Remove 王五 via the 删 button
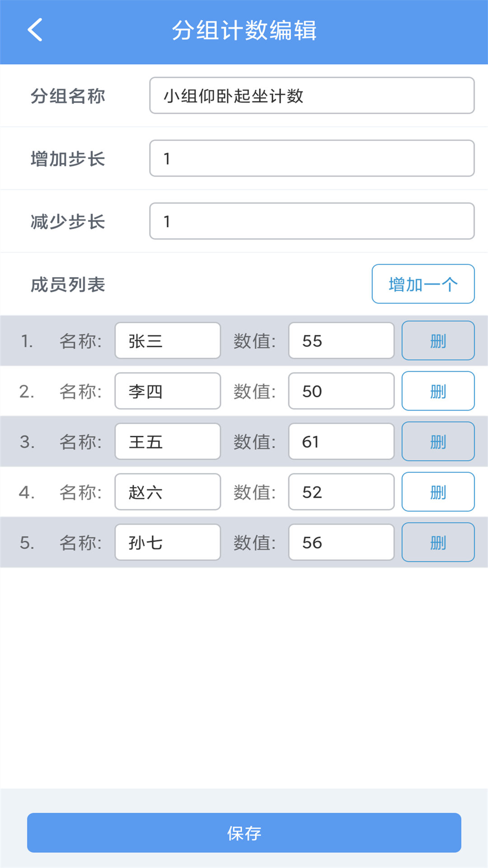 pos(437,442)
